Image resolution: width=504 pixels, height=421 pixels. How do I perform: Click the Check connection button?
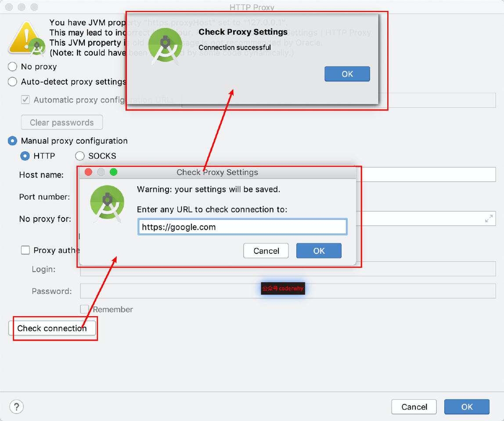click(x=52, y=328)
